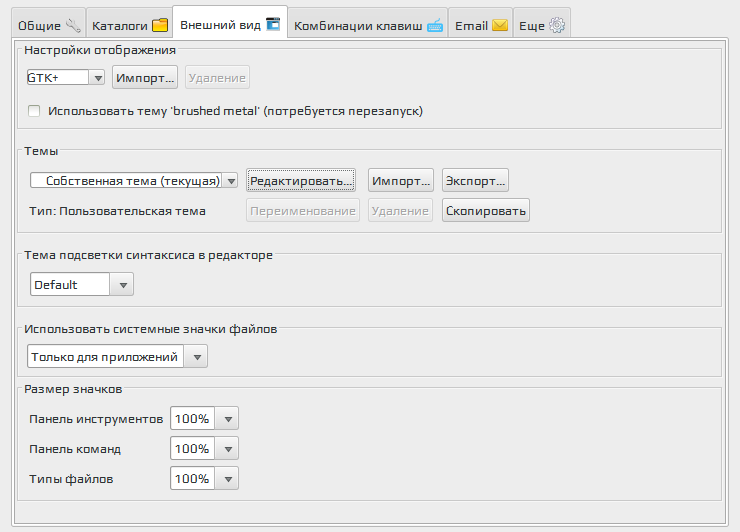
Task: Open the Каталоги tab
Action: point(129,25)
